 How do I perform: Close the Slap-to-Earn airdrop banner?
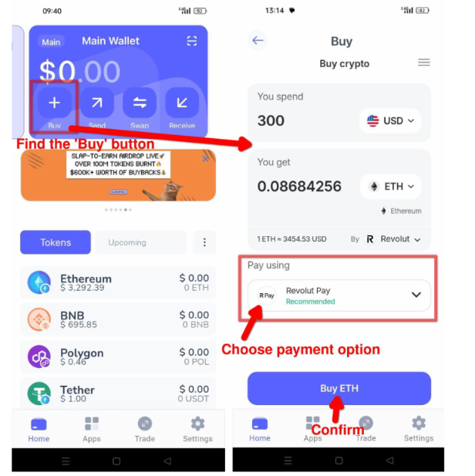(x=205, y=158)
